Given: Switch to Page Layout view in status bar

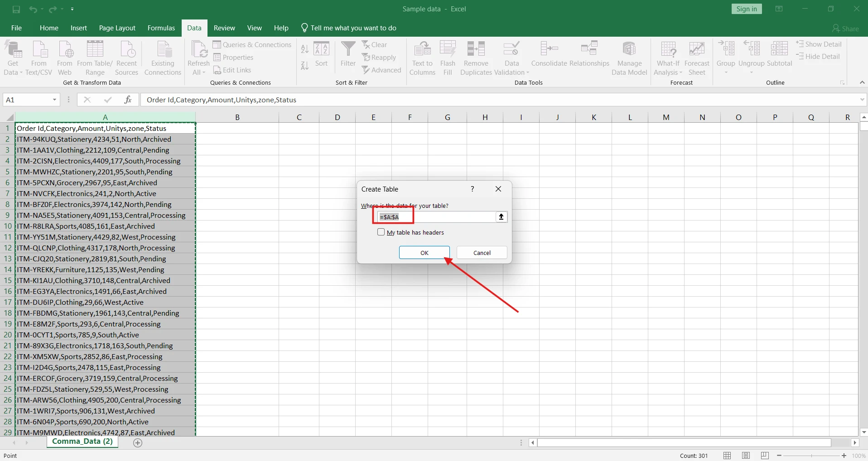Looking at the screenshot, I should coord(746,456).
